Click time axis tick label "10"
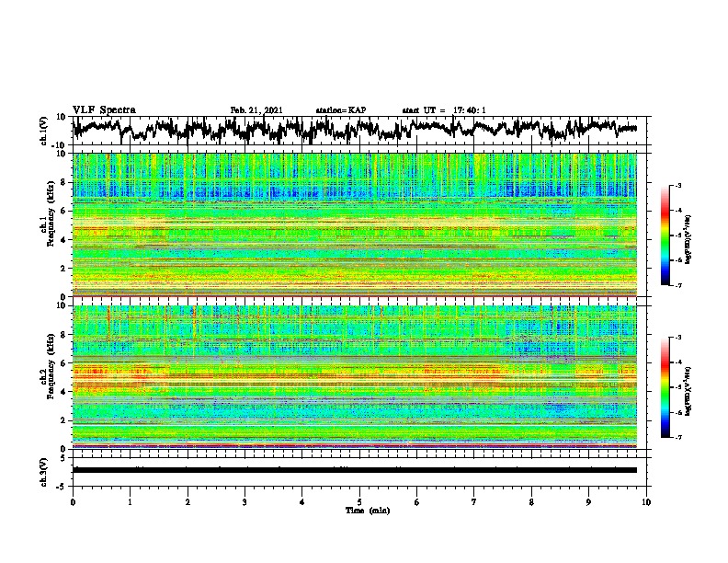The width and height of the screenshot is (728, 563). click(x=646, y=502)
